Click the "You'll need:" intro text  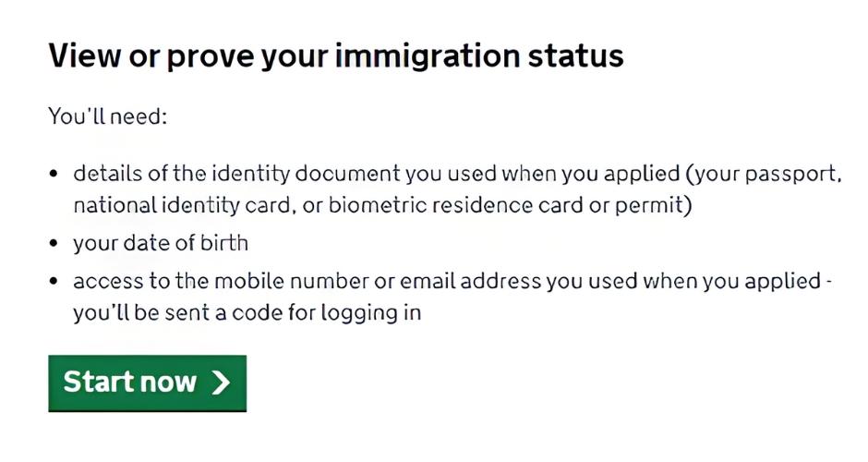click(x=108, y=116)
